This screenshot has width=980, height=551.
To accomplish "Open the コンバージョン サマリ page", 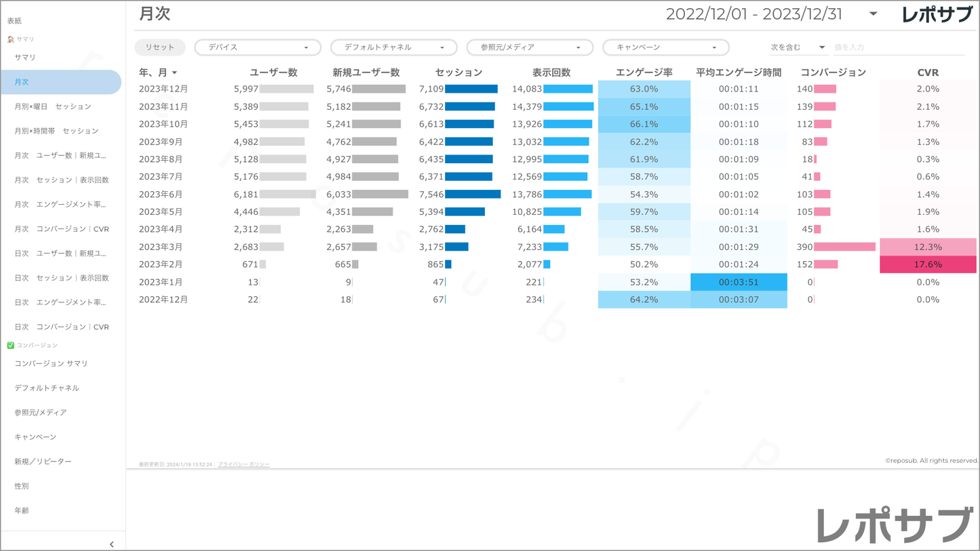I will click(x=52, y=363).
